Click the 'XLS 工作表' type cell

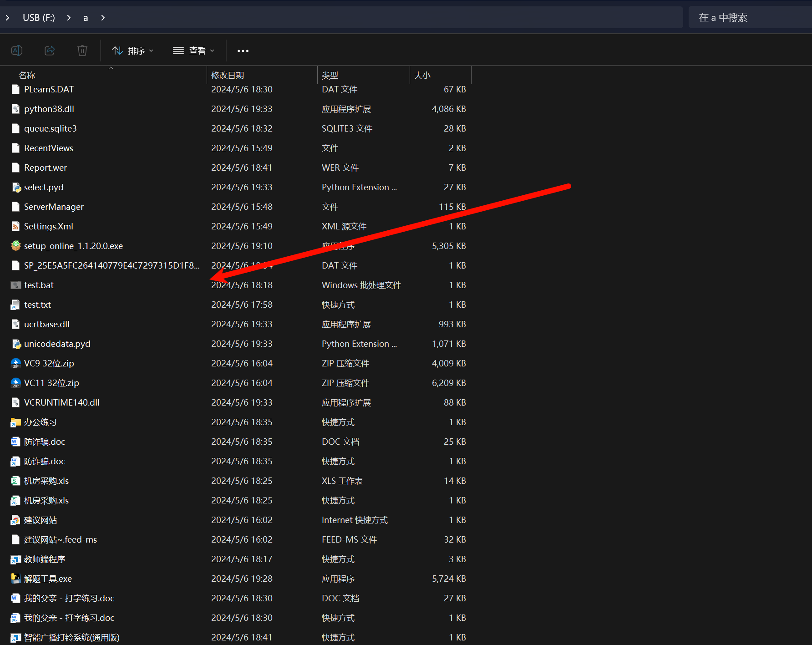click(x=342, y=481)
